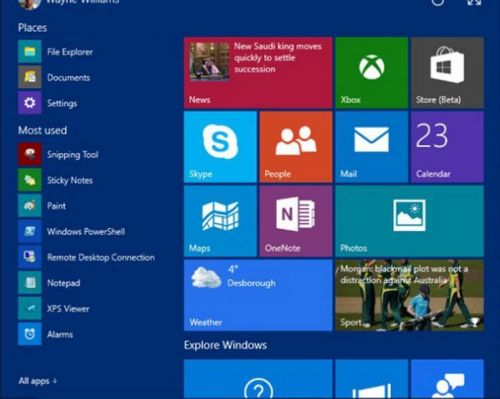Click the Remote Desktop Connection label
The image size is (500, 399).
(x=101, y=257)
